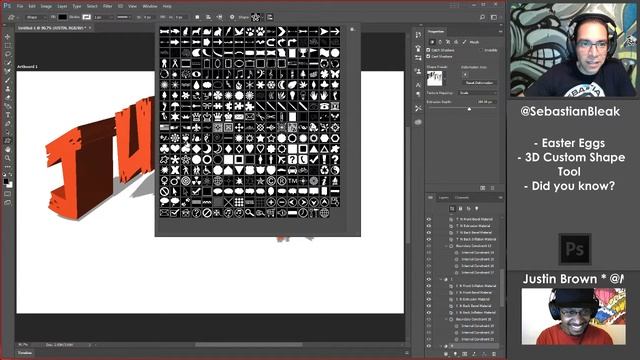Collapse Boundary Constraint 18 group
The height and width of the screenshot is (360, 640).
(x=446, y=319)
